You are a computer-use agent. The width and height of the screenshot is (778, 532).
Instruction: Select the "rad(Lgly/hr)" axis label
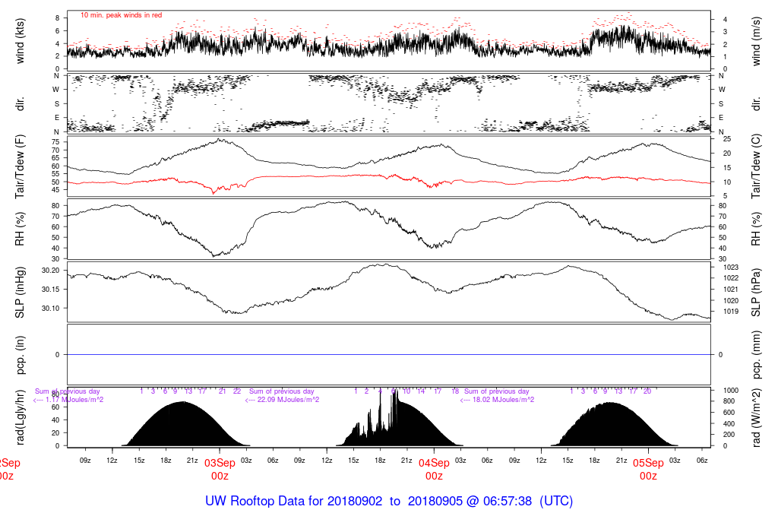20,417
